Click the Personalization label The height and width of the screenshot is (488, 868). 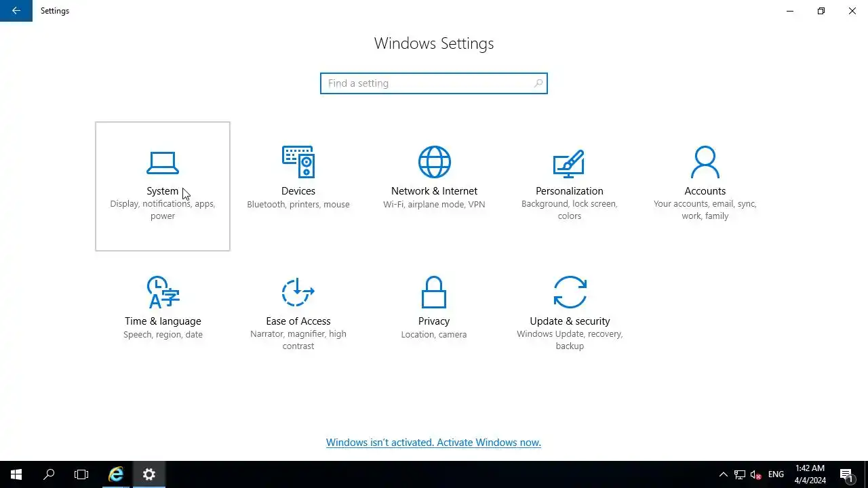570,191
